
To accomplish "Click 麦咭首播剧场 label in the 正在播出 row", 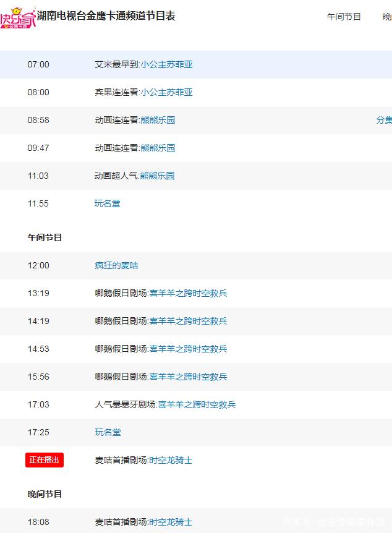I will [x=121, y=460].
